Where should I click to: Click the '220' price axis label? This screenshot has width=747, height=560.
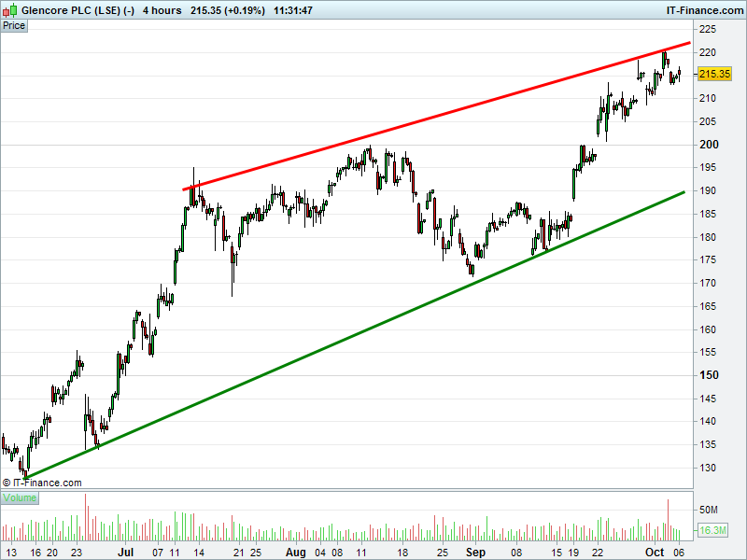(x=708, y=52)
